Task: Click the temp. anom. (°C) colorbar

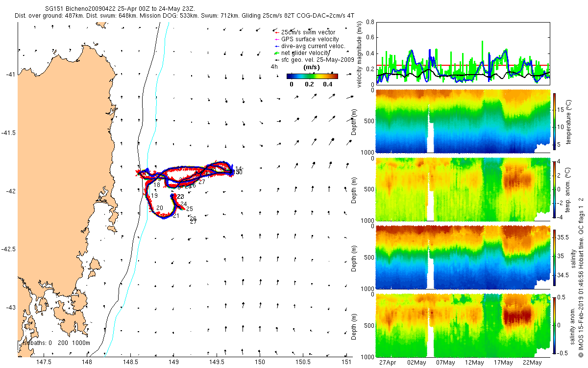Action: pos(555,189)
